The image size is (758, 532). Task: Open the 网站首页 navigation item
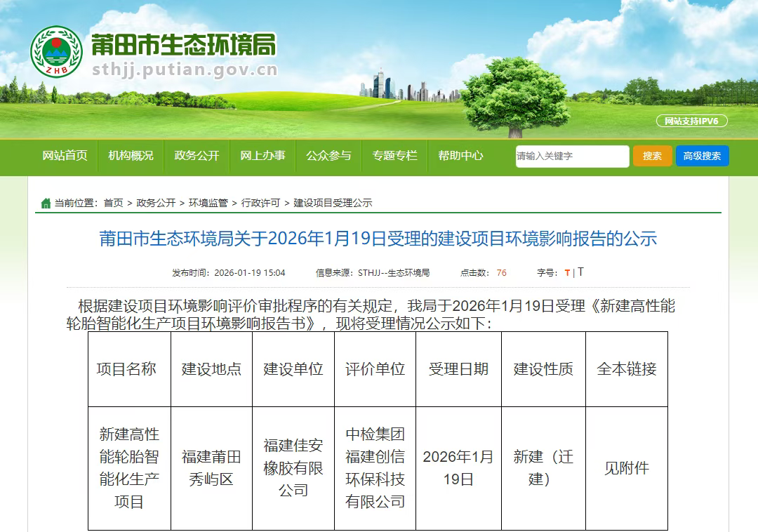pyautogui.click(x=65, y=156)
